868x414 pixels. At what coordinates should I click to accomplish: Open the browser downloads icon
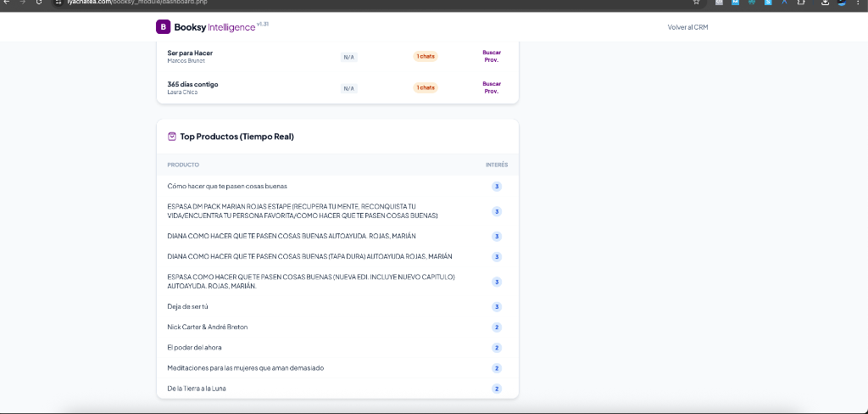point(826,3)
